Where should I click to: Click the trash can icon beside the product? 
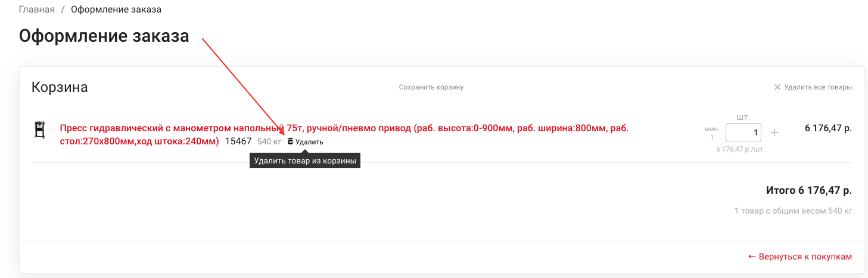click(x=291, y=142)
